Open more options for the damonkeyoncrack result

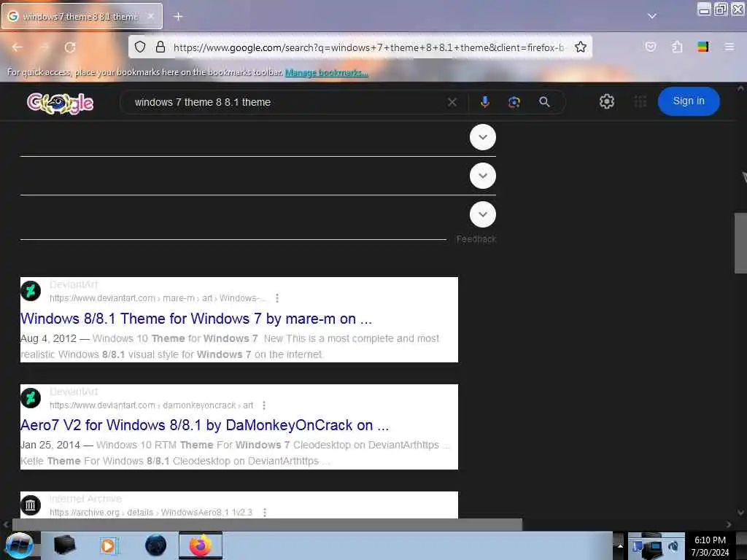pos(264,405)
